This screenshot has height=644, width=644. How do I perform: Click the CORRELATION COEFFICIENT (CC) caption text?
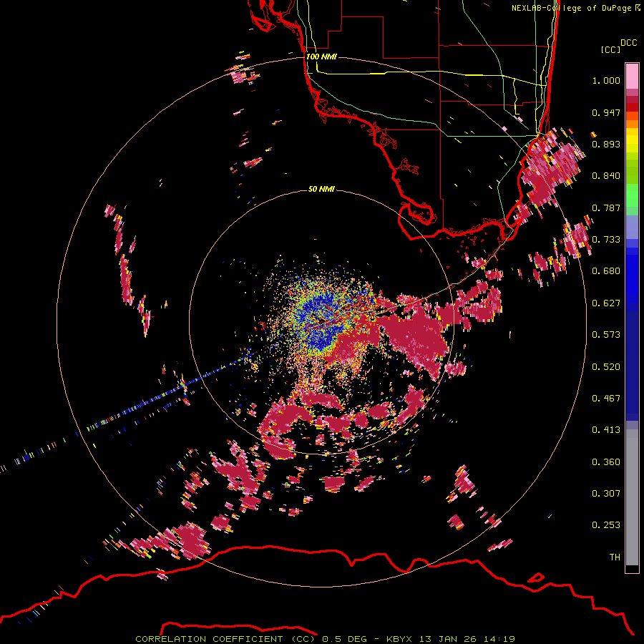225,639
